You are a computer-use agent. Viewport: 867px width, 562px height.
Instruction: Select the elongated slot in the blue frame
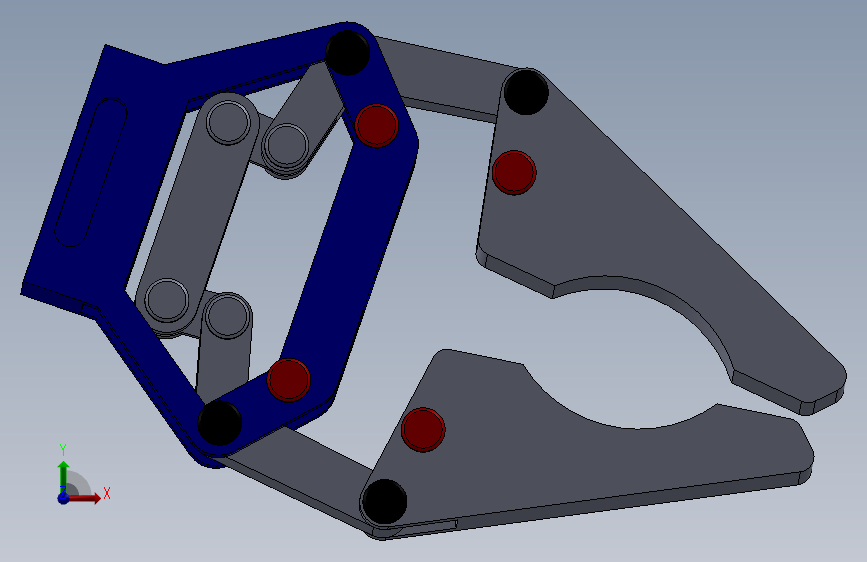[x=91, y=172]
